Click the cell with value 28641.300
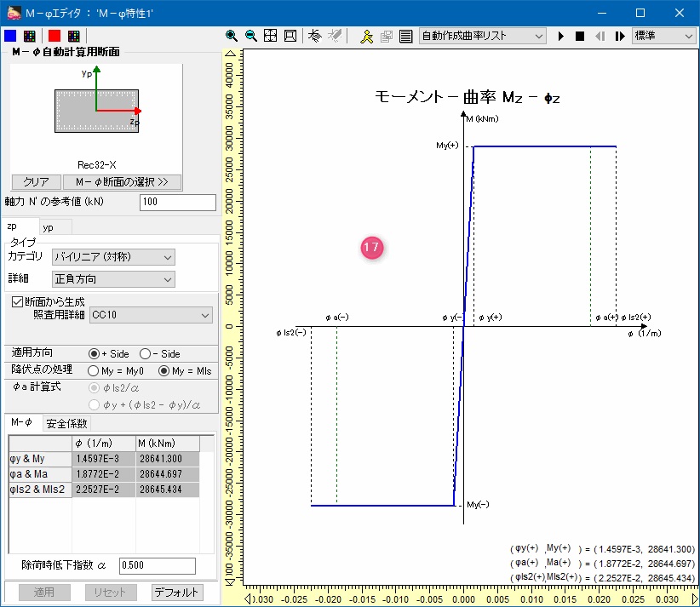The image size is (700, 607). [168, 459]
